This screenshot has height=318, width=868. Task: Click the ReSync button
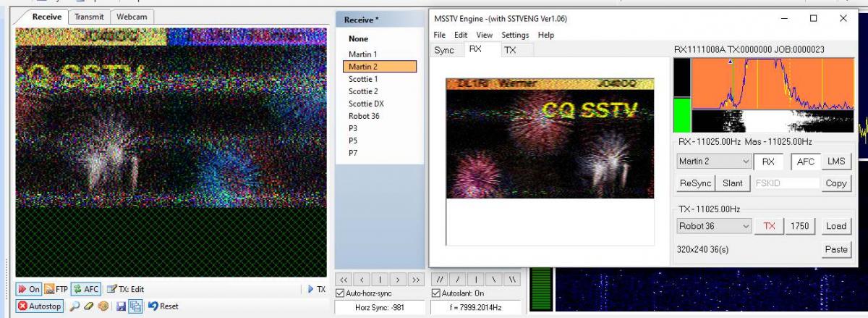(x=696, y=183)
